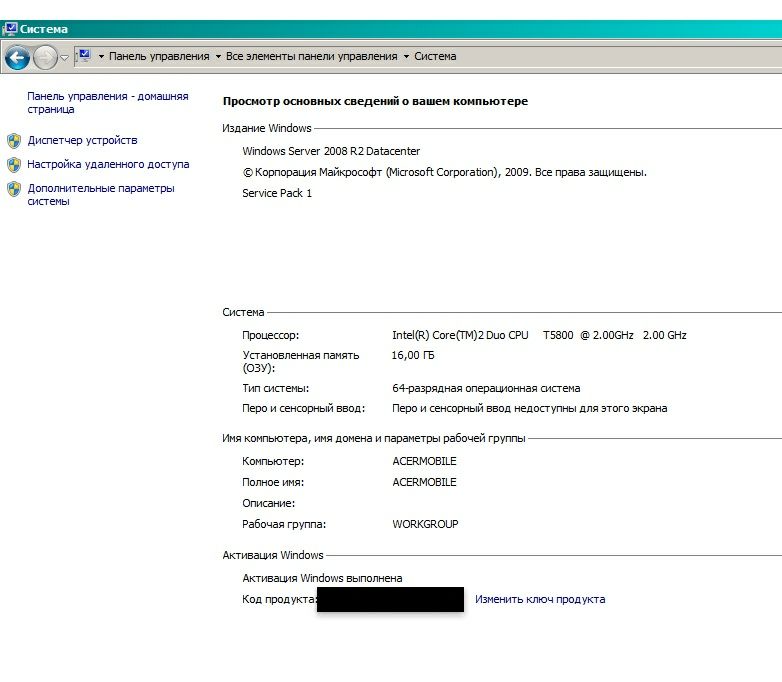Select computer name ACERMOBILE next to Компьютер
Image resolution: width=782 pixels, height=682 pixels.
(424, 461)
